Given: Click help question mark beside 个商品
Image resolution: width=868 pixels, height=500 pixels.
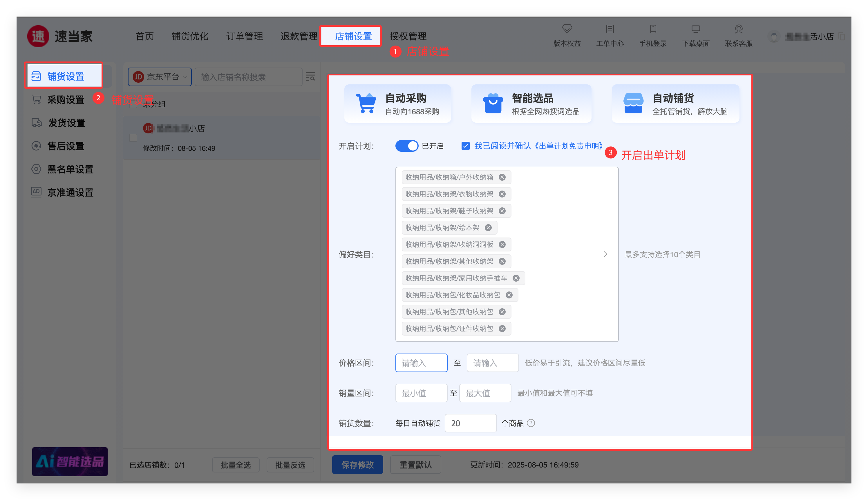Looking at the screenshot, I should tap(531, 423).
